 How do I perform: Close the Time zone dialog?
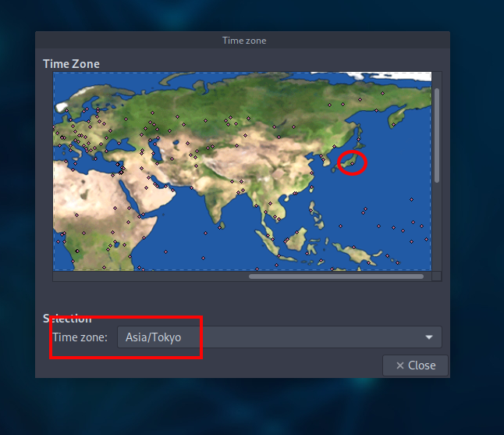tap(415, 365)
